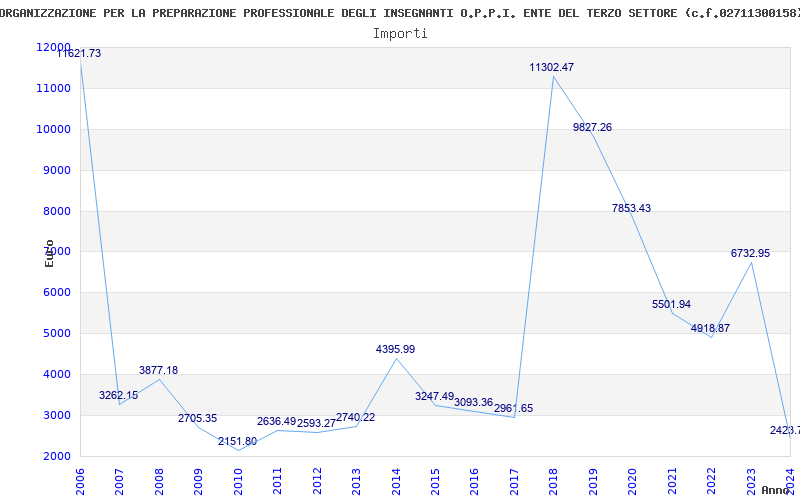The image size is (800, 500).
Task: Click the 3000 y-axis tick label
Action: 56,415
